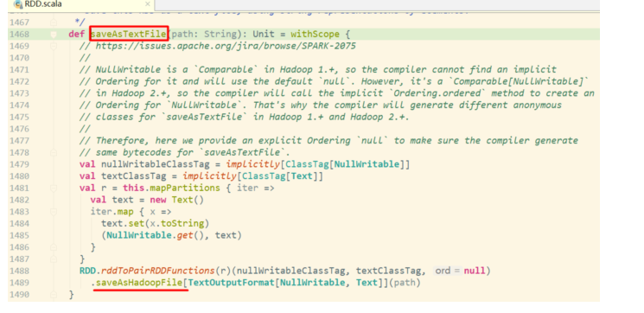
Task: Click TextOutputFormat on line 1489
Action: [231, 283]
